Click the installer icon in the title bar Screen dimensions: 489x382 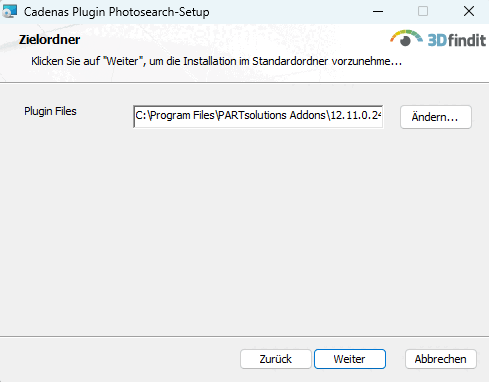[x=9, y=12]
